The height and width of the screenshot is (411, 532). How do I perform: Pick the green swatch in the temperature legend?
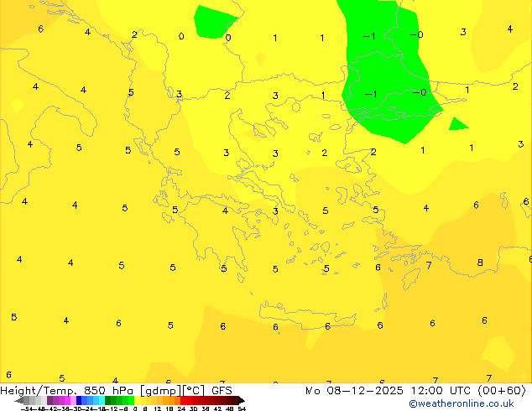(x=115, y=400)
